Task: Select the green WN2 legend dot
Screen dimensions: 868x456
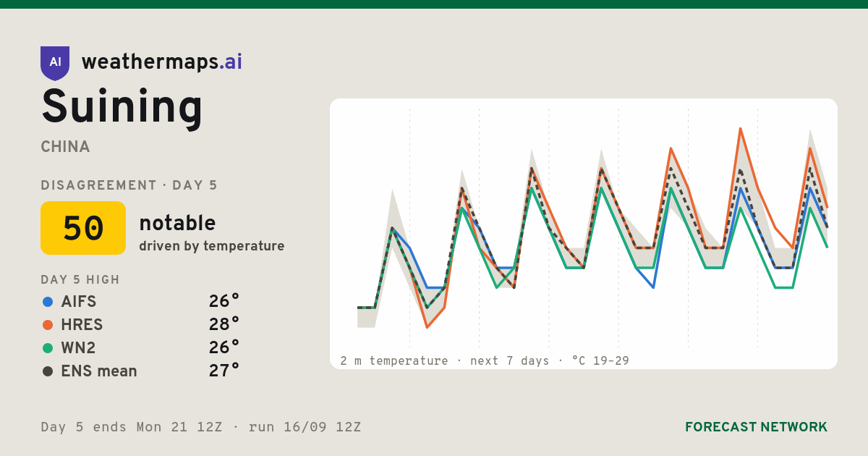Action: click(48, 348)
